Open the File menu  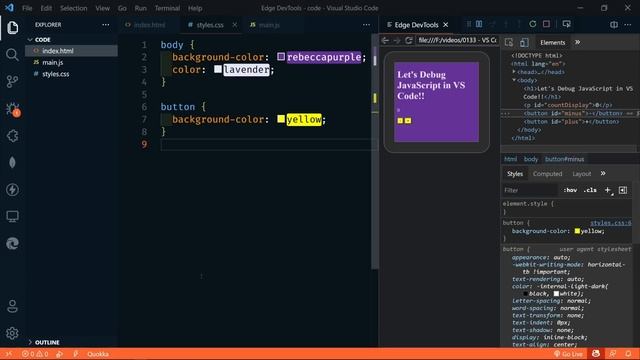coord(27,8)
